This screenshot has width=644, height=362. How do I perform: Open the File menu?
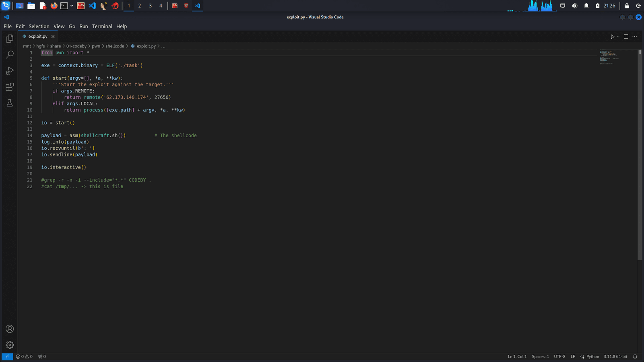[x=8, y=27]
